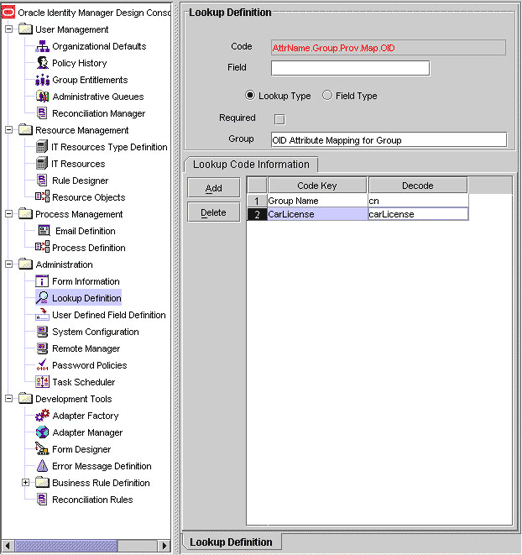Select Process Management tree label
Screen dimensions: 522x555
pos(79,214)
